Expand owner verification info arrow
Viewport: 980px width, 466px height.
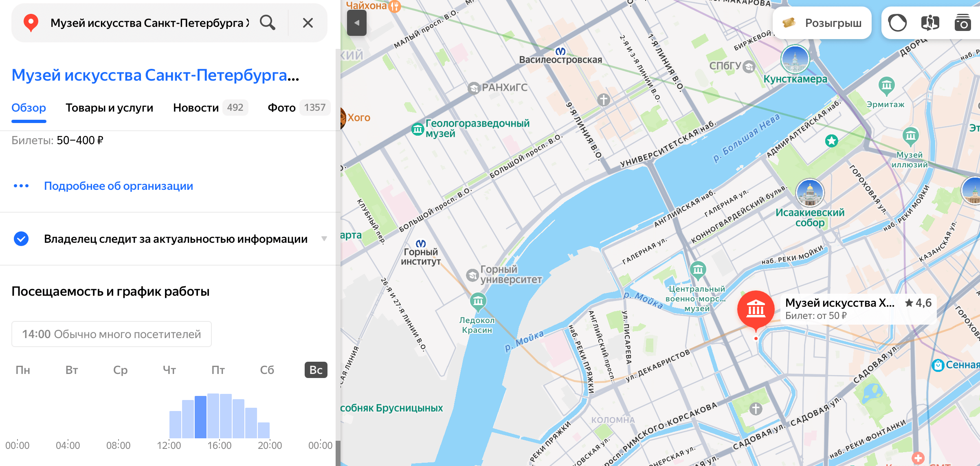pyautogui.click(x=324, y=239)
